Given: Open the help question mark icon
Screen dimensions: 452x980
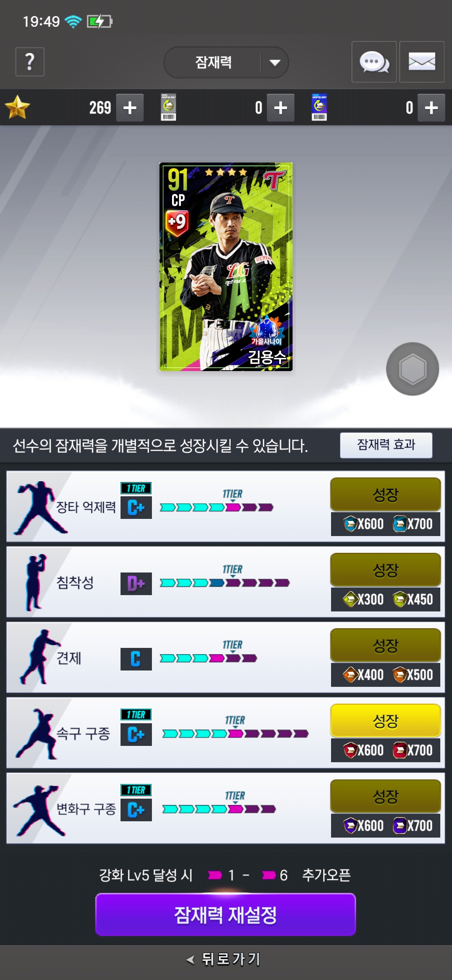Looking at the screenshot, I should (30, 62).
